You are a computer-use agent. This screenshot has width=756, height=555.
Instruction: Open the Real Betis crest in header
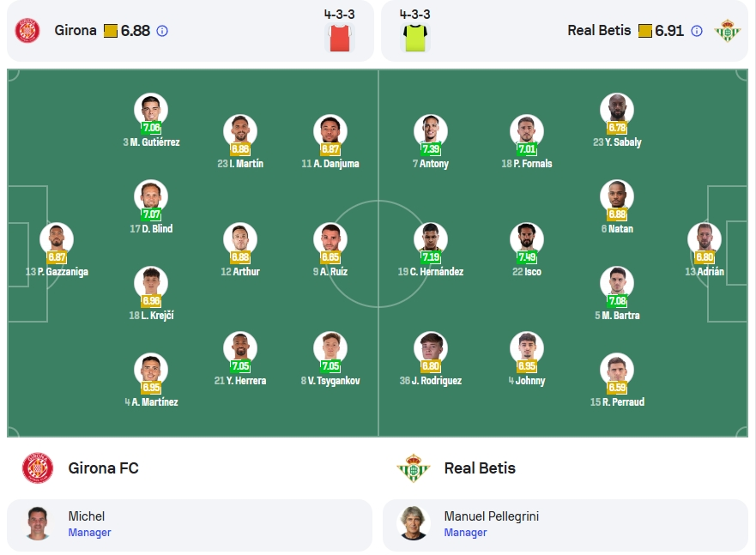point(728,31)
